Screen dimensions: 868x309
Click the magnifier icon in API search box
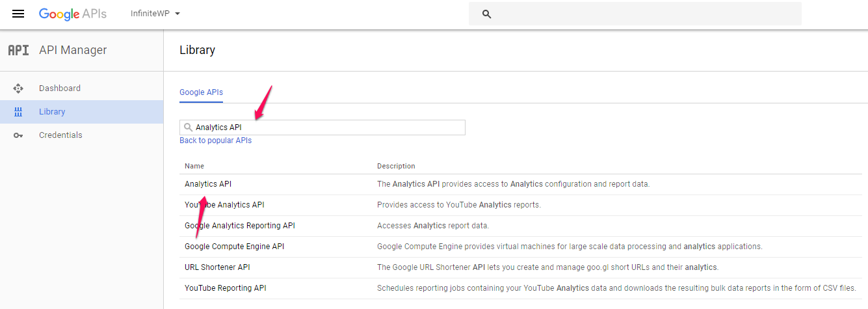coord(188,128)
